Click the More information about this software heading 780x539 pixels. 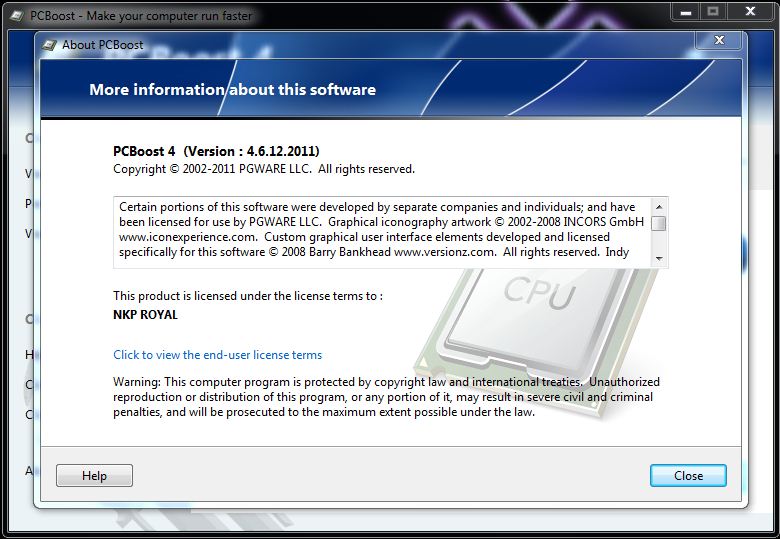pyautogui.click(x=232, y=90)
